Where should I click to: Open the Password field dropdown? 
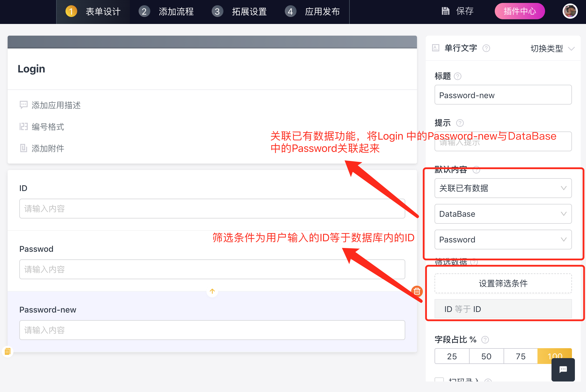click(503, 240)
